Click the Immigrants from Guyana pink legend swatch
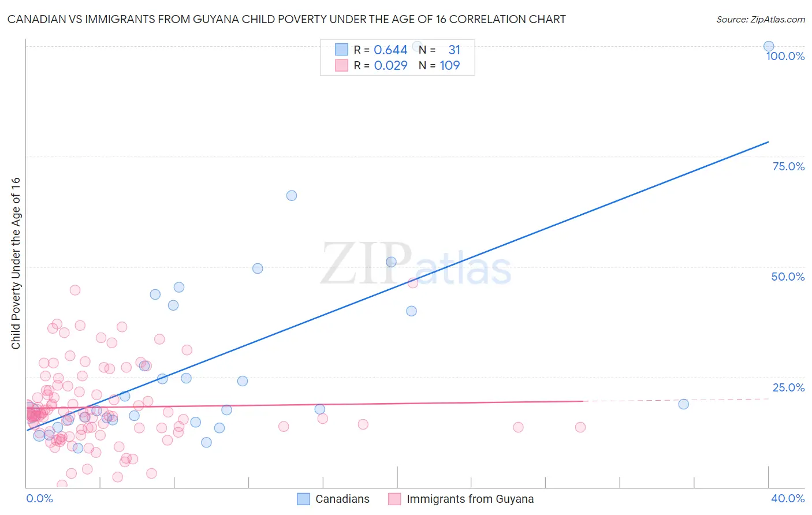This screenshot has width=812, height=515. point(394,499)
